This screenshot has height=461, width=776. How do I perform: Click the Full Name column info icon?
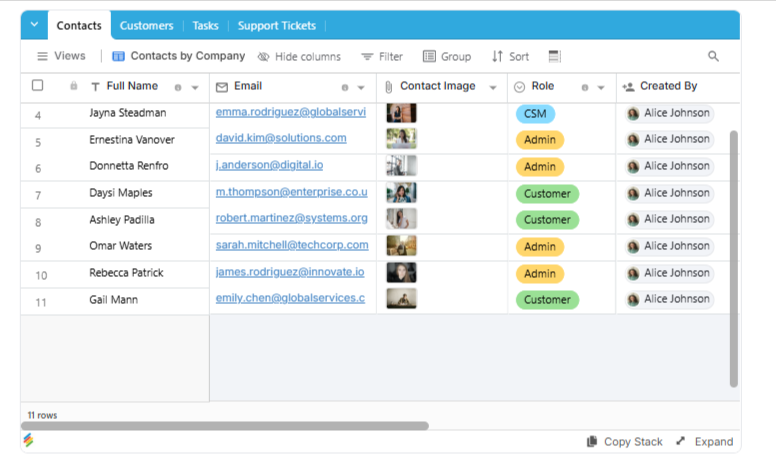click(178, 88)
